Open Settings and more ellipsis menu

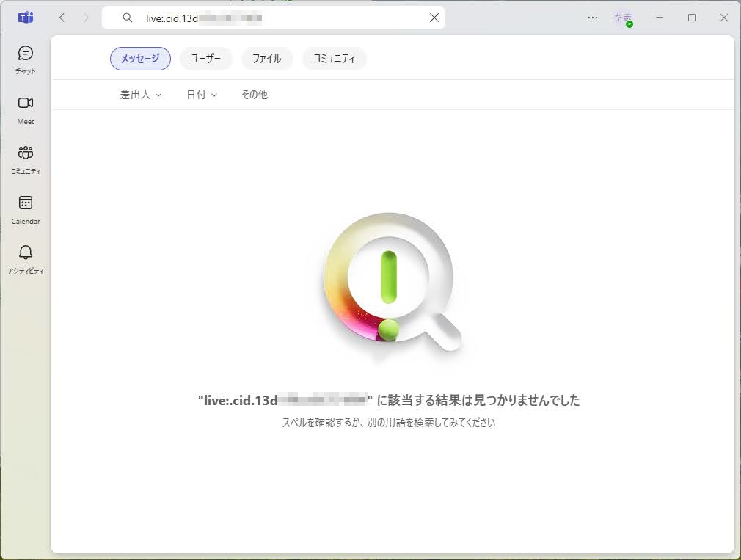click(x=593, y=18)
